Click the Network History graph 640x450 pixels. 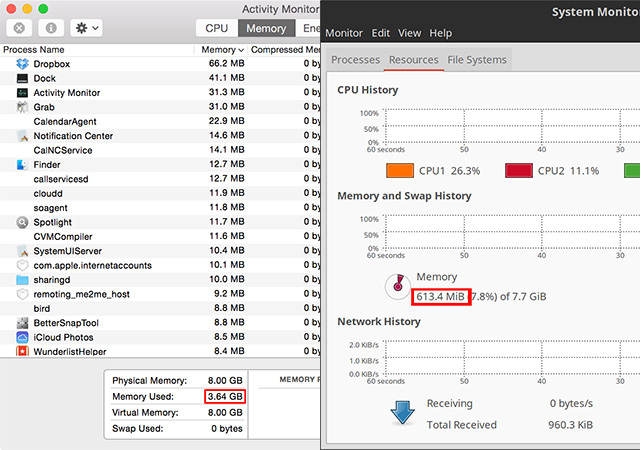[512, 358]
